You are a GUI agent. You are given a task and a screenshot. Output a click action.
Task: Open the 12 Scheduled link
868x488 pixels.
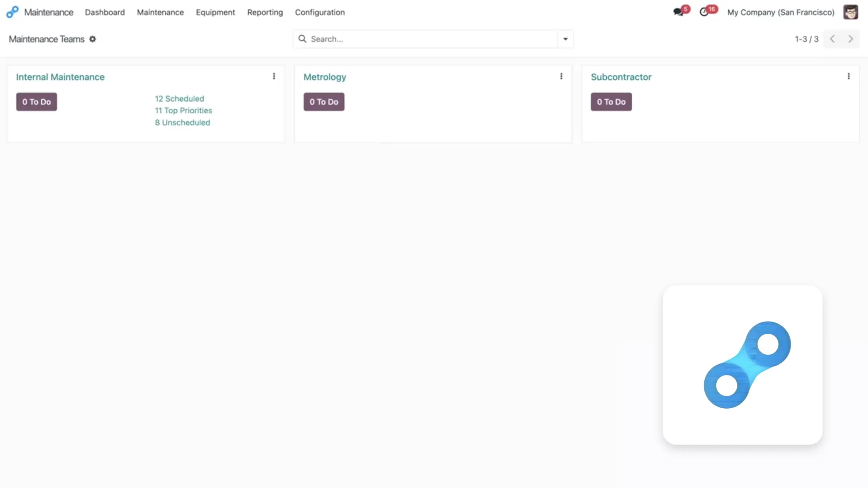[180, 98]
